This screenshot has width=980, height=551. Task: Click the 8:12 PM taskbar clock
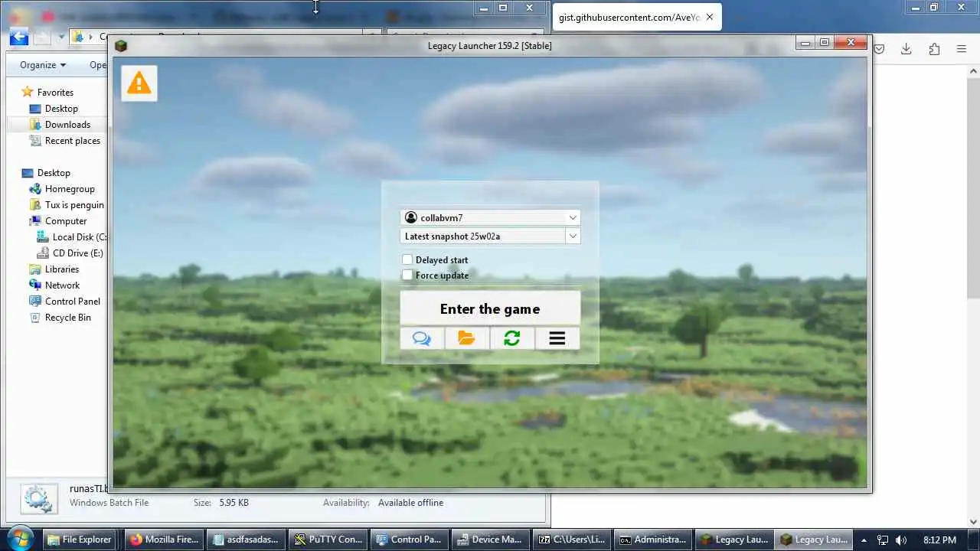click(x=939, y=540)
